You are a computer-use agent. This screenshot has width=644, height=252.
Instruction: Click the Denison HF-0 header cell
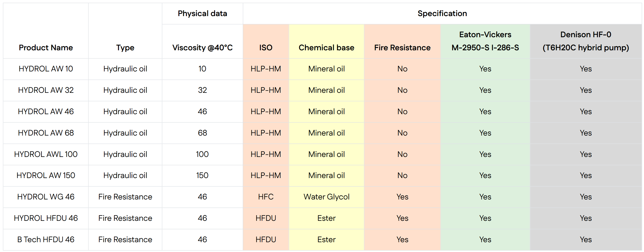[x=586, y=41]
